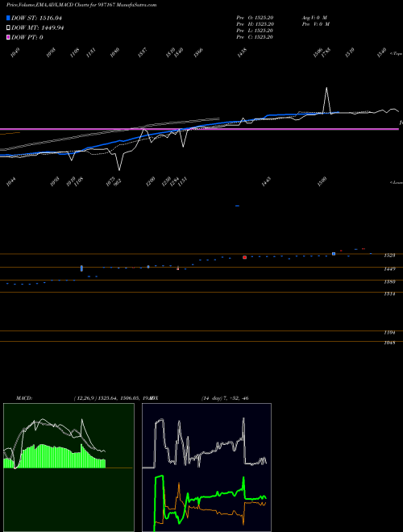Click the 902 low price label
Viewport: 403px width, 532px height.
[x=118, y=182]
